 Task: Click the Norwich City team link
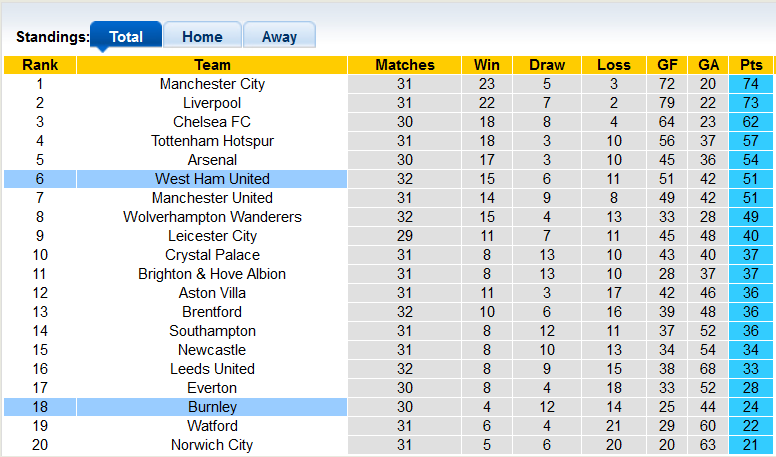click(212, 445)
